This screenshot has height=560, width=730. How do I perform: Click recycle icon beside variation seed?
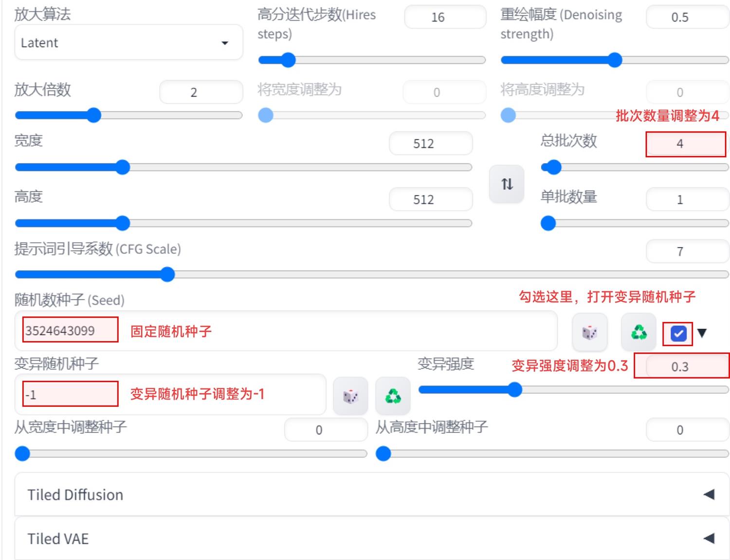click(393, 395)
